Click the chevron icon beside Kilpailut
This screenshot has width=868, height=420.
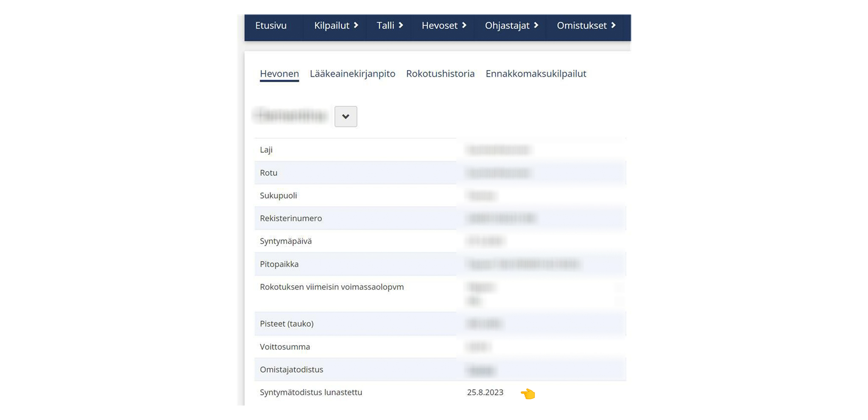[356, 25]
